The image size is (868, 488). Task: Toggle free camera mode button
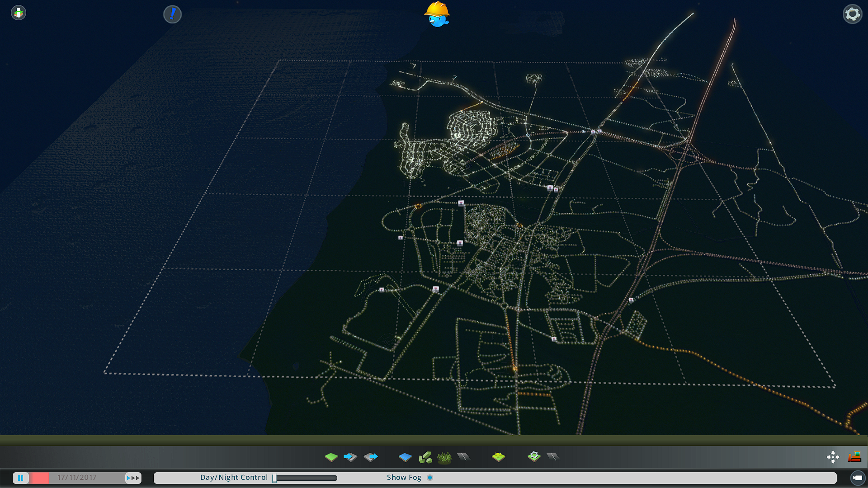(x=857, y=478)
